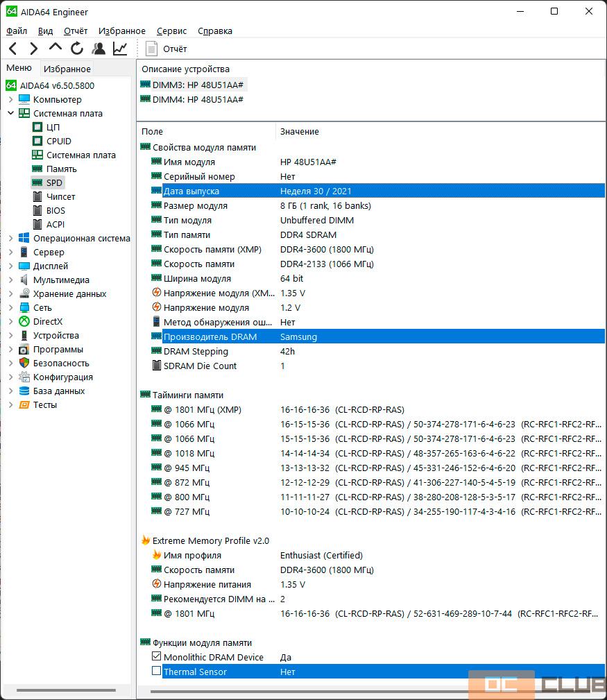The width and height of the screenshot is (607, 700).
Task: Open the Отчёт menu in menu bar
Action: click(76, 31)
